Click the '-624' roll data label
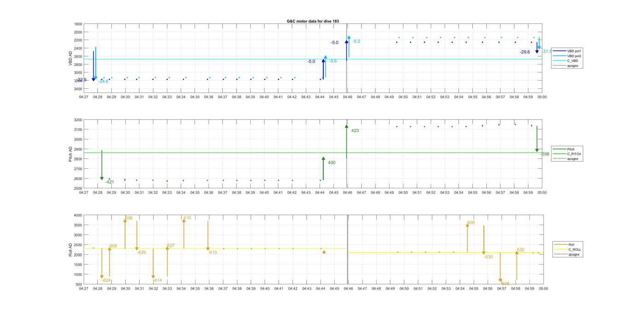Screen dimensions: 644x319 pyautogui.click(x=106, y=280)
